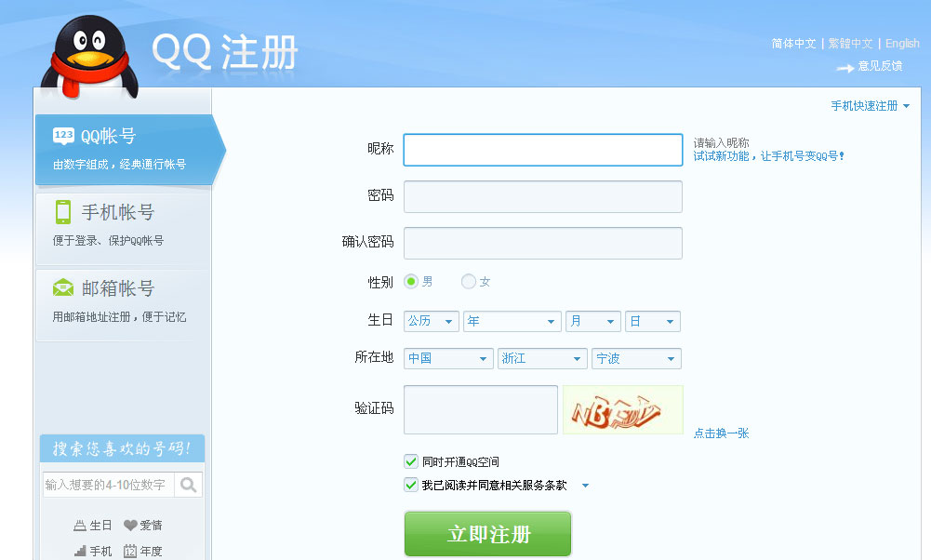Click the arrow icon beside 意见反馈
Screen dimensions: 931x560
tap(845, 68)
